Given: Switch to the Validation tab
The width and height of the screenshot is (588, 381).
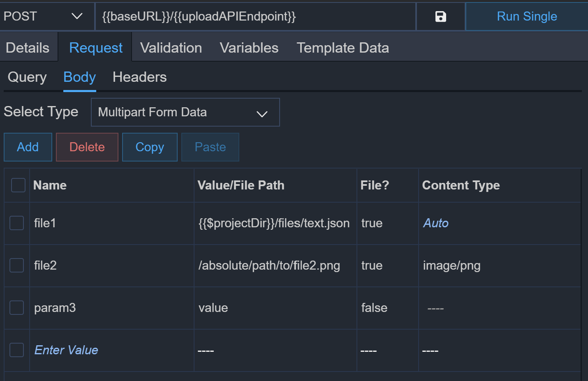Looking at the screenshot, I should pyautogui.click(x=171, y=47).
